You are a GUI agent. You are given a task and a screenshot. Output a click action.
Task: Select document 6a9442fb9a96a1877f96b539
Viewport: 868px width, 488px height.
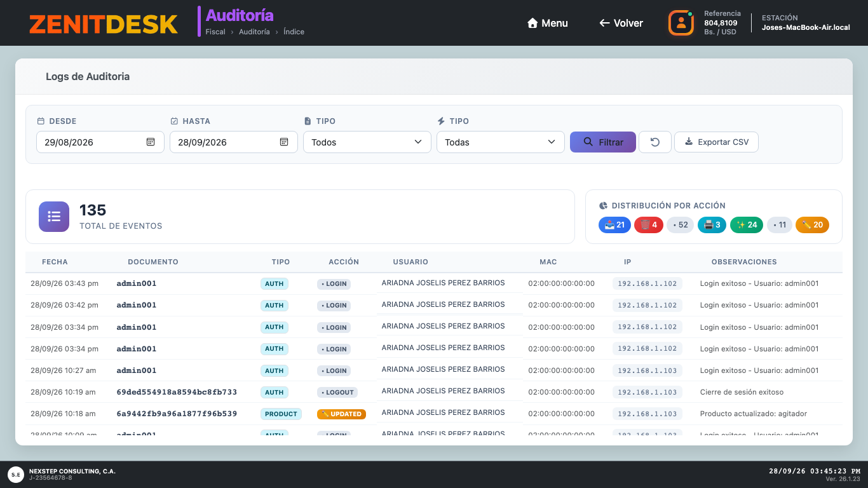click(177, 414)
